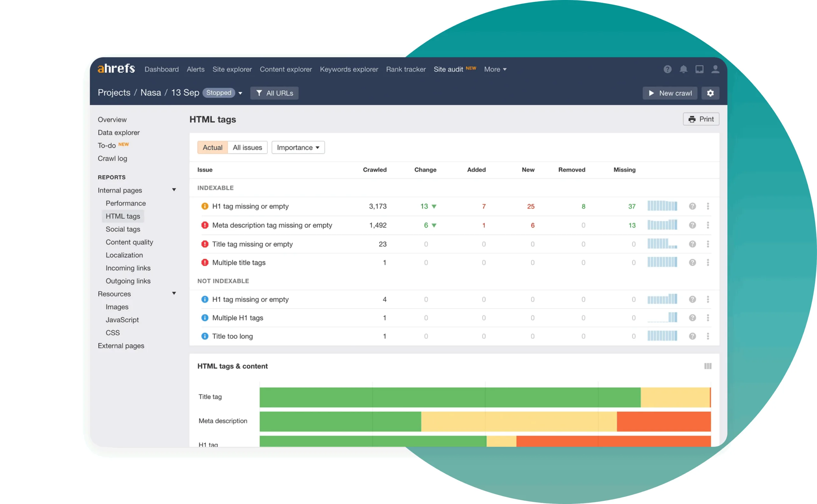Viewport: 817px width, 504px height.
Task: Open three-dot menu for Multiple H1 tags row
Action: (x=708, y=318)
